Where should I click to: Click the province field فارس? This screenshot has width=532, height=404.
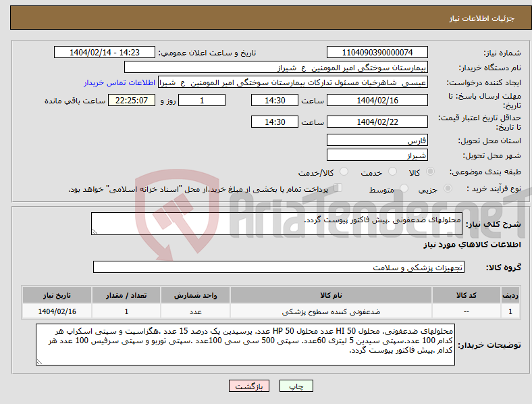coord(377,140)
